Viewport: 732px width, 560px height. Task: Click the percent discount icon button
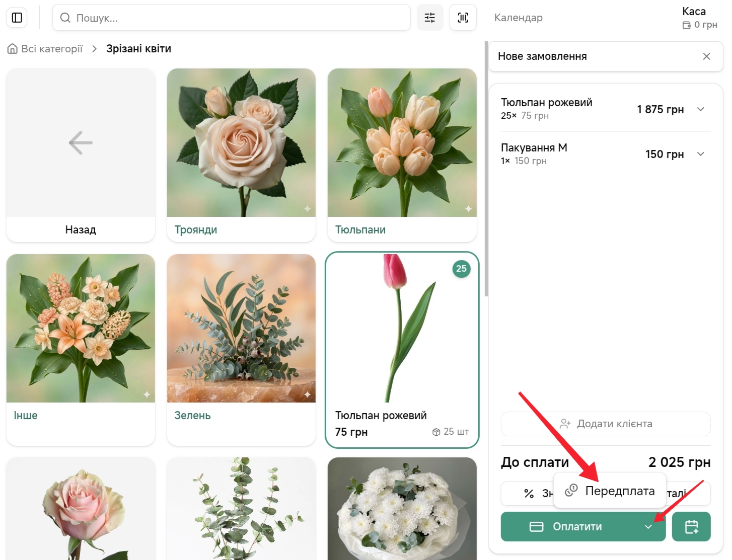click(528, 494)
